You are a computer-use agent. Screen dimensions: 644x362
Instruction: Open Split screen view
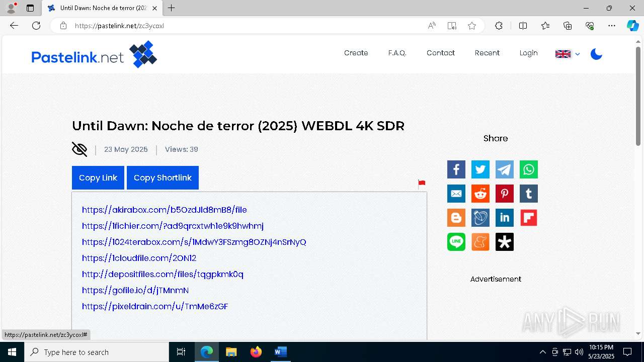click(523, 26)
